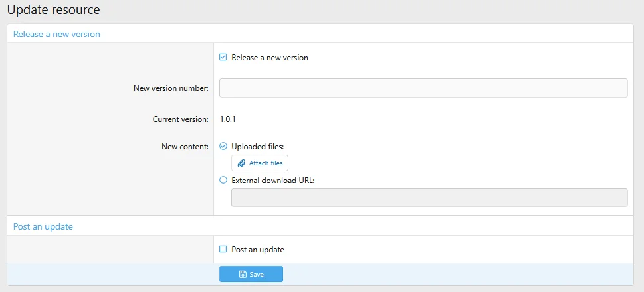644x292 pixels.
Task: Click the Release a new version section header
Action: click(56, 34)
